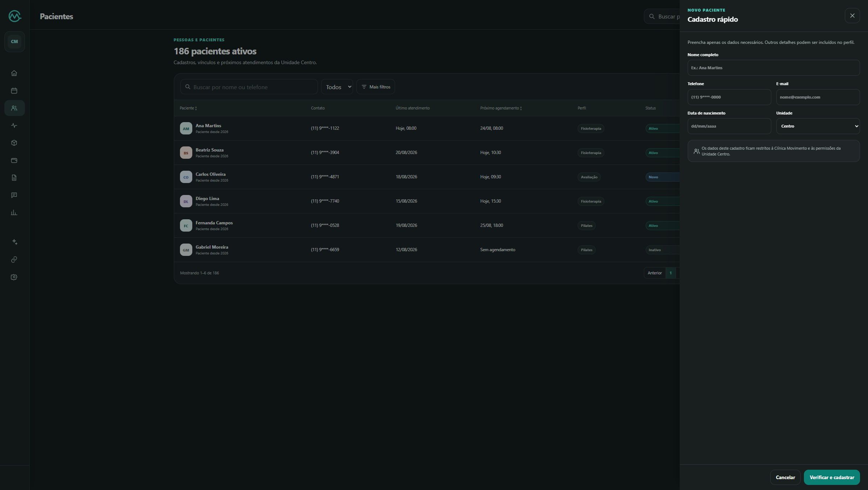Click phone (11) 9****-4871
868x490 pixels.
pyautogui.click(x=325, y=177)
